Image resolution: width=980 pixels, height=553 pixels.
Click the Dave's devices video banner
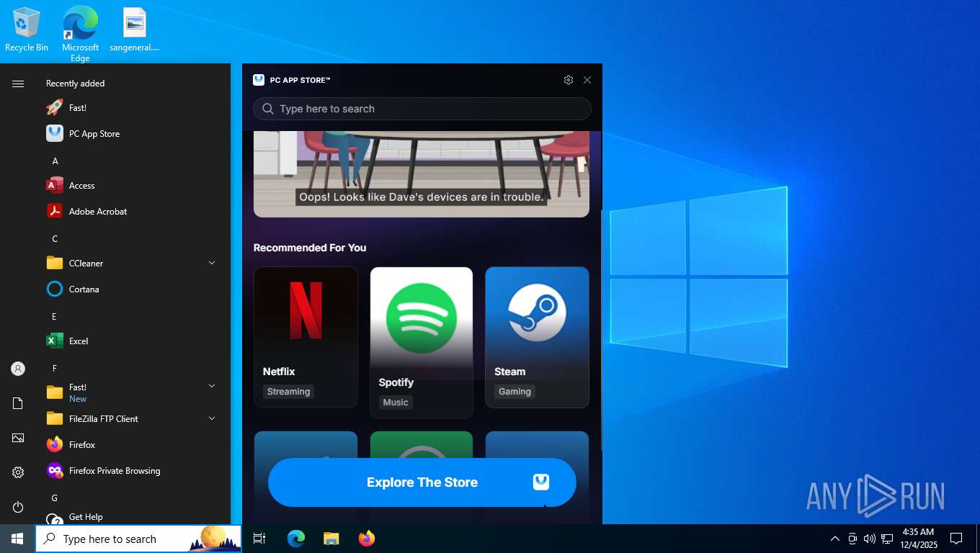(422, 174)
